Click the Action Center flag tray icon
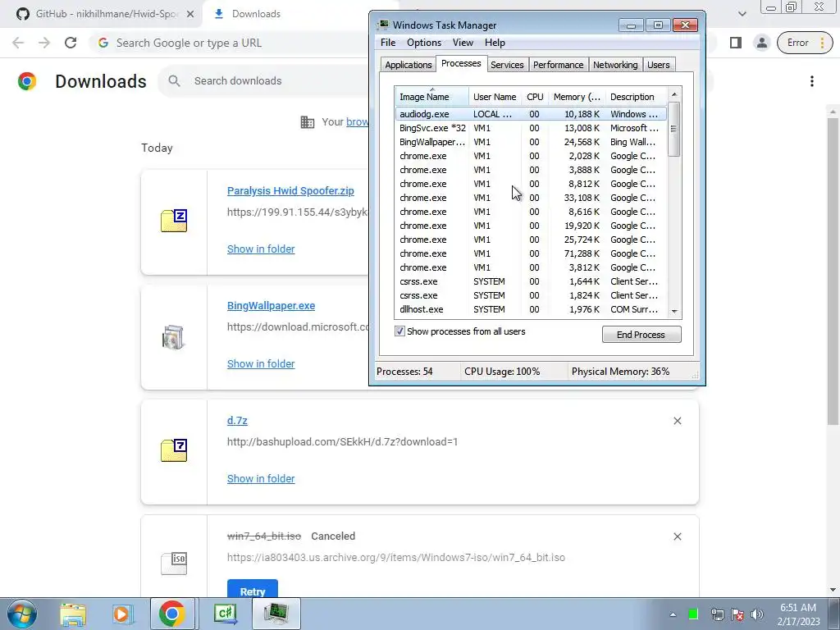The height and width of the screenshot is (630, 840). pyautogui.click(x=737, y=614)
